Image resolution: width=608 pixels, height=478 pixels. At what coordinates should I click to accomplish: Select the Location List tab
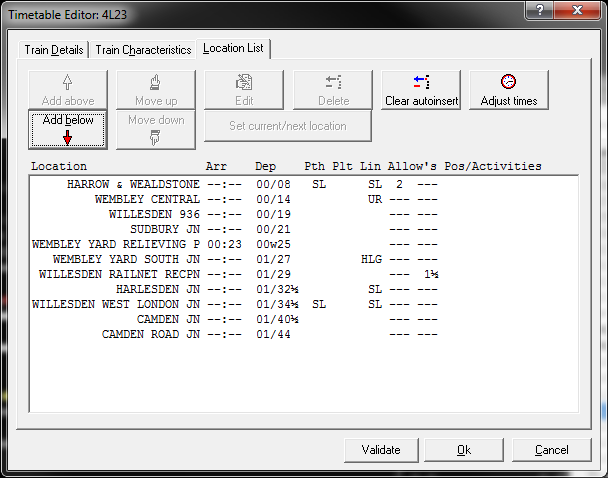(233, 48)
